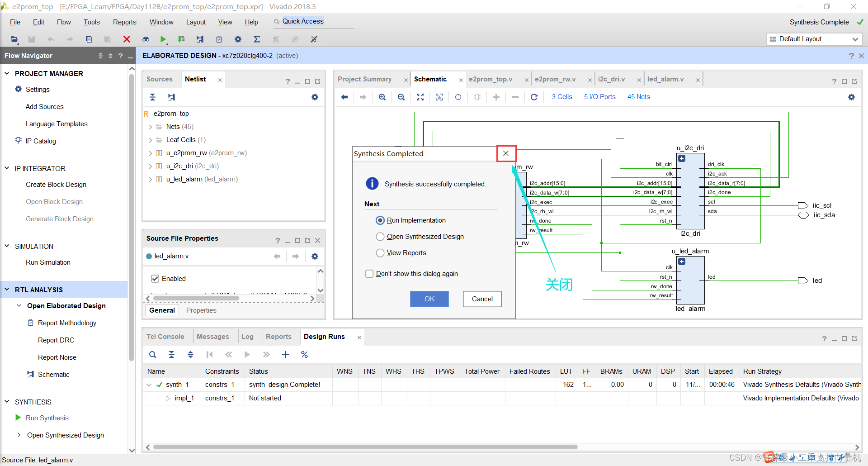Viewport: 868px width, 466px height.
Task: Select the synth_1 design run row
Action: tap(502, 385)
